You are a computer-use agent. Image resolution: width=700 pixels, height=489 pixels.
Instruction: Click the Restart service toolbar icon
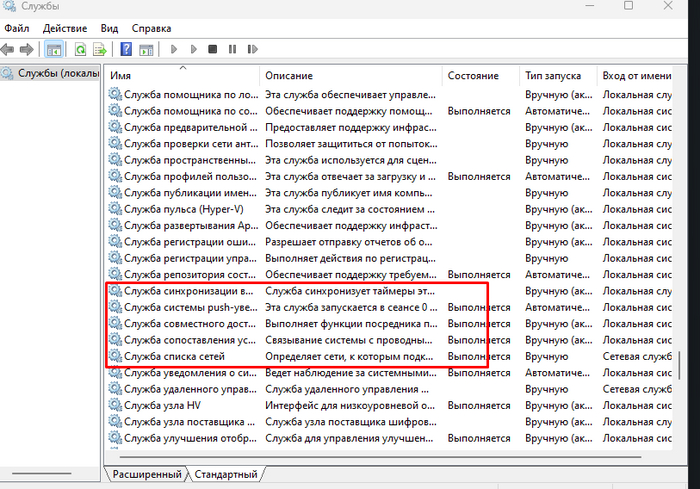pyautogui.click(x=251, y=49)
